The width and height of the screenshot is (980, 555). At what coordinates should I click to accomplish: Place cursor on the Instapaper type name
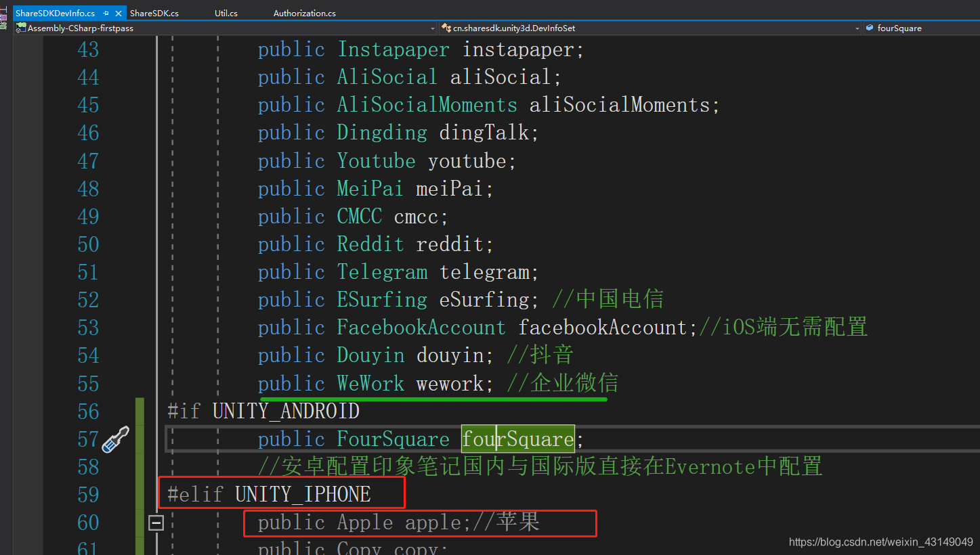[393, 49]
